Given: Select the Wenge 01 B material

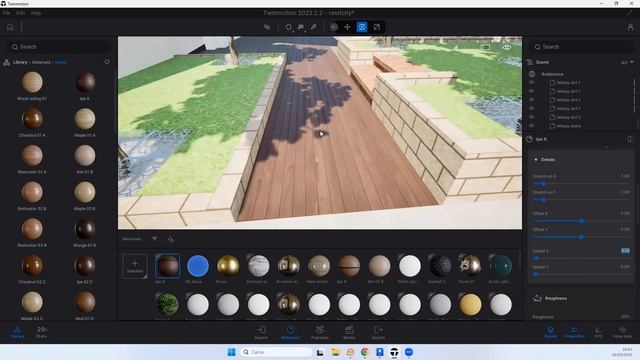Looking at the screenshot, I should tap(85, 229).
